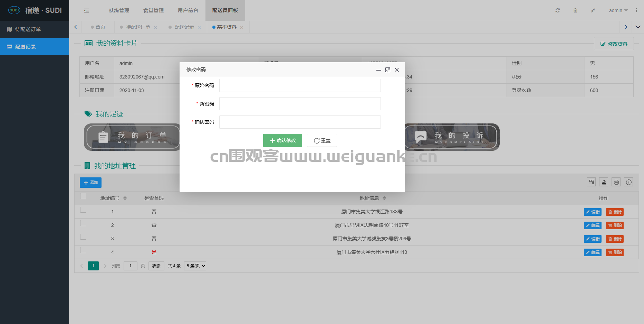Open the admin user dropdown

(x=618, y=10)
